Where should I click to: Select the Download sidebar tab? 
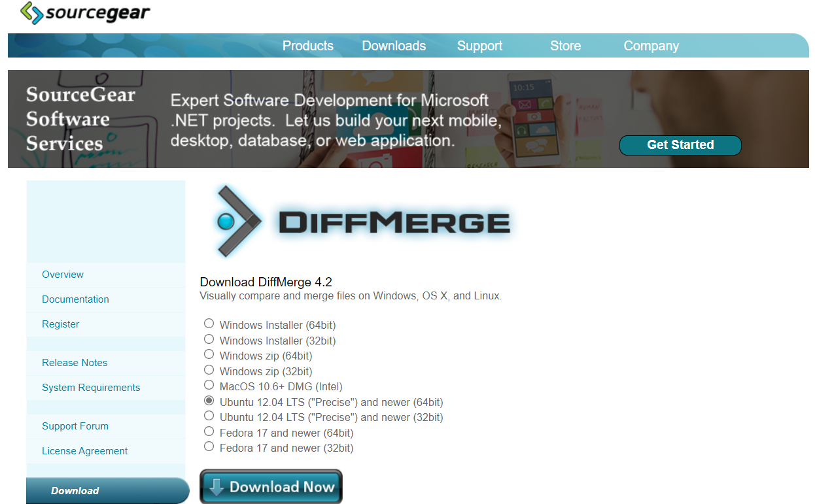108,490
